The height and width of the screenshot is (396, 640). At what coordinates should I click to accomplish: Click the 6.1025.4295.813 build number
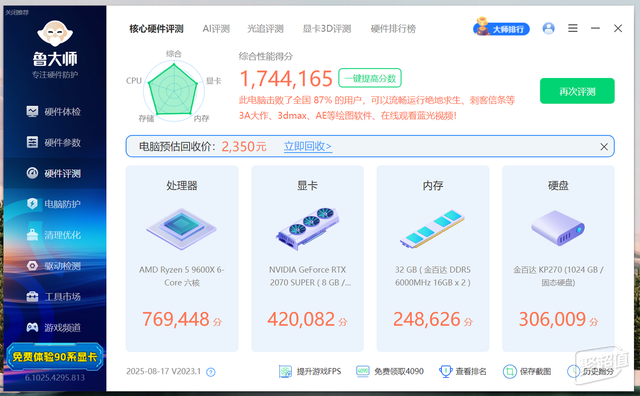(x=55, y=378)
